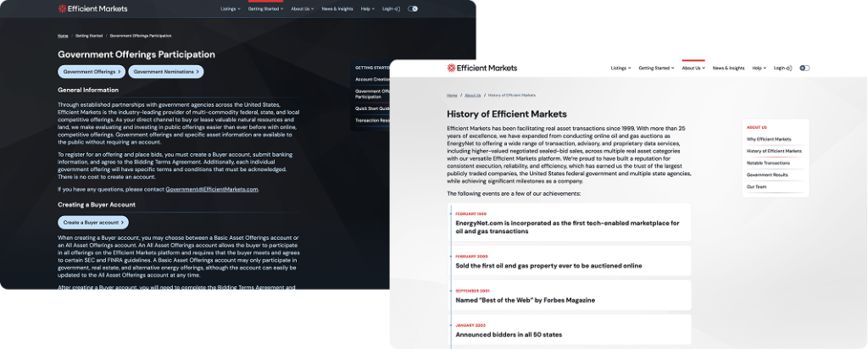
Task: Click the EnergyNet.com is incorporated timeline card
Action: (x=569, y=222)
